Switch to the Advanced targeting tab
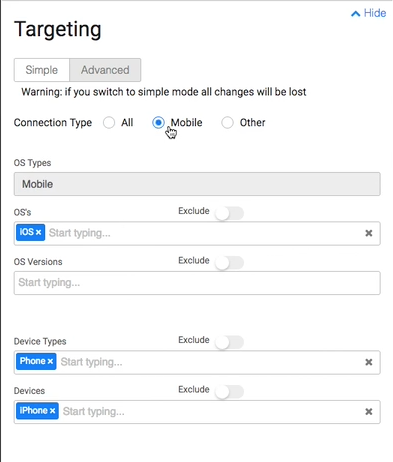The width and height of the screenshot is (393, 462). tap(105, 70)
